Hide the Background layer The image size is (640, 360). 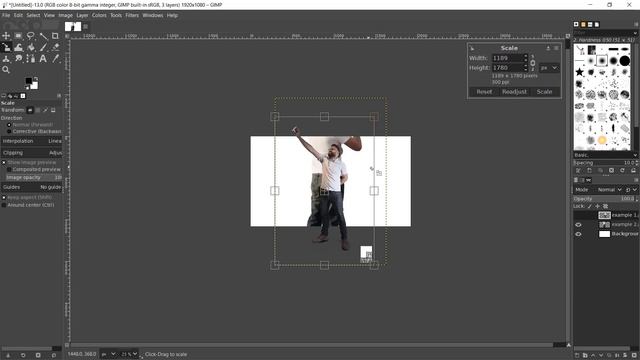click(578, 234)
